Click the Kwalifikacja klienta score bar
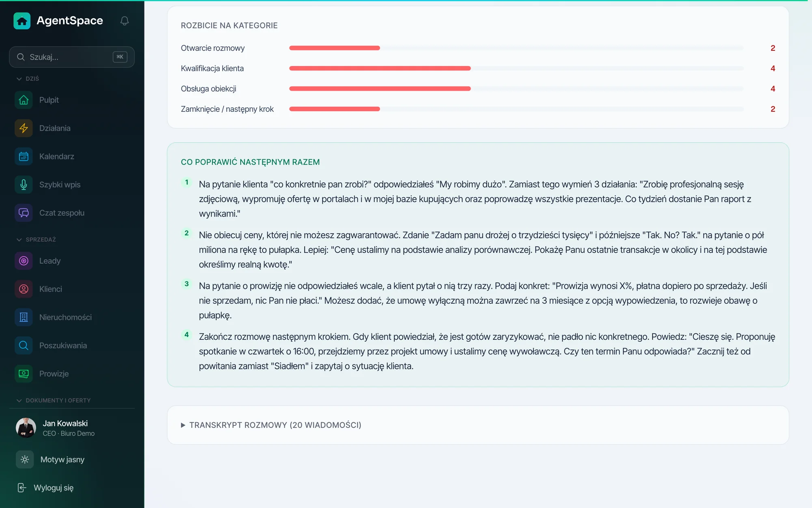The image size is (812, 508). (x=516, y=68)
